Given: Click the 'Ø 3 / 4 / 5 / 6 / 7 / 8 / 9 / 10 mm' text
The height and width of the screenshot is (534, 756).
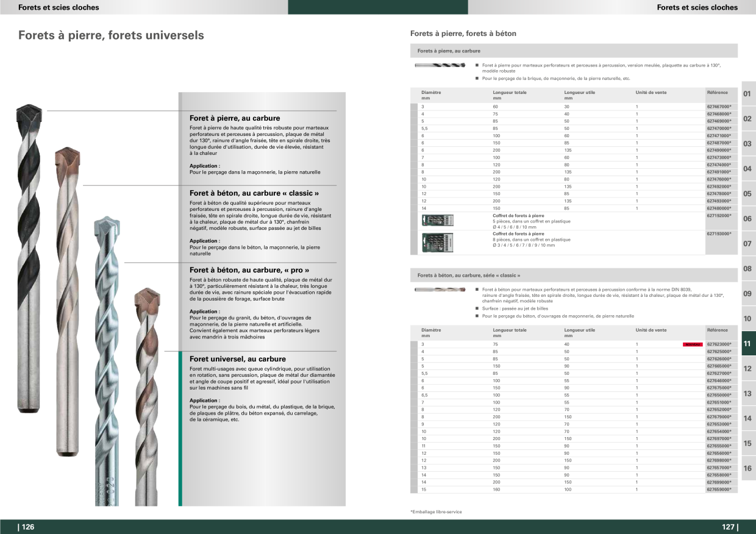Looking at the screenshot, I should (x=524, y=245).
